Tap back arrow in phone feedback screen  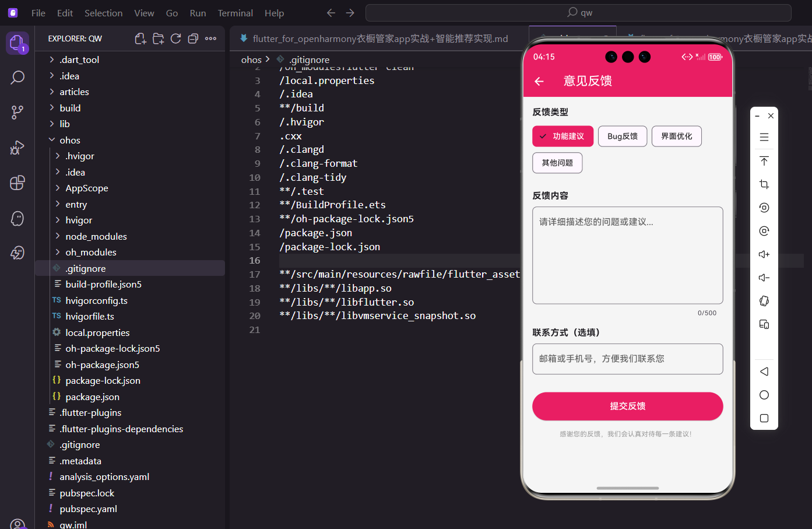click(x=539, y=82)
